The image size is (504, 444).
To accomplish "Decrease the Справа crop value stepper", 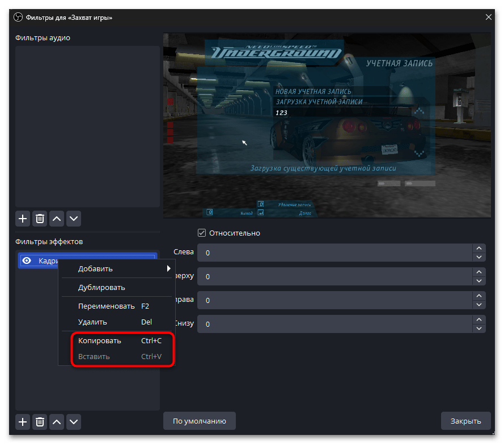I will (x=479, y=304).
